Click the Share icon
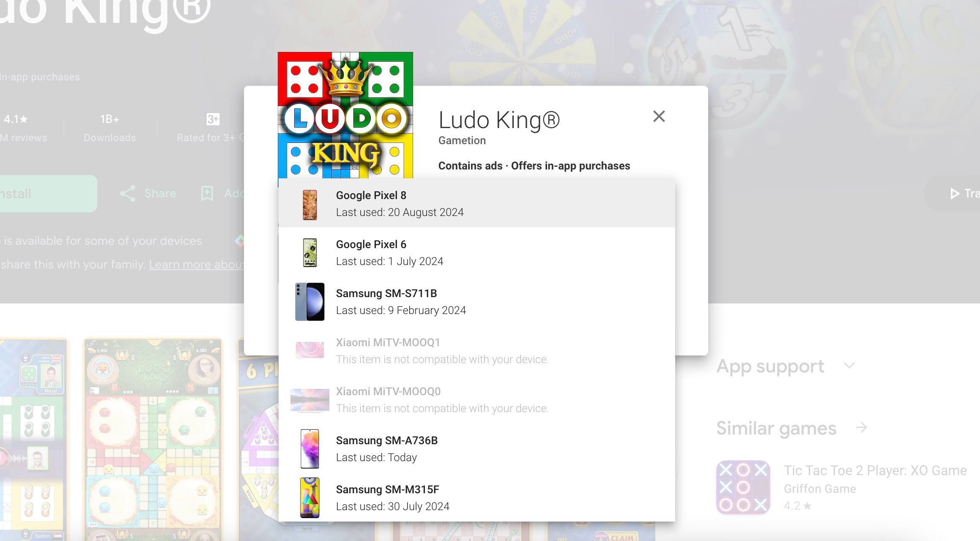This screenshot has height=541, width=980. [x=128, y=194]
